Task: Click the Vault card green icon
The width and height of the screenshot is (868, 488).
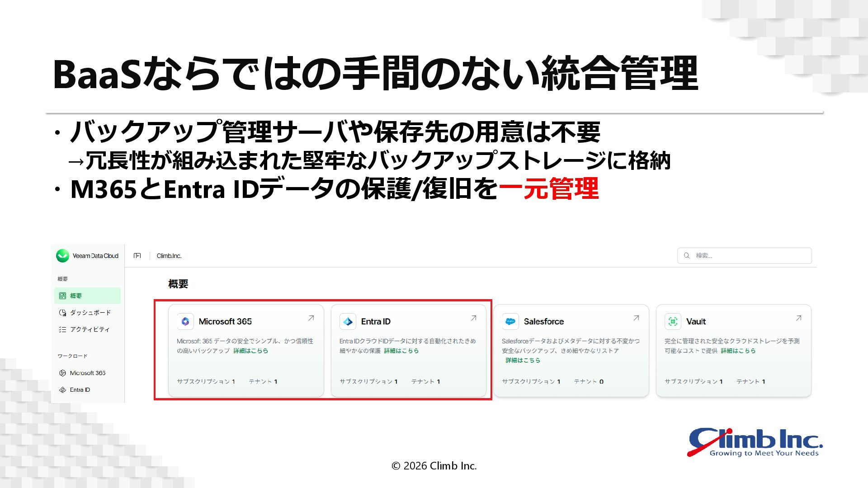Action: click(x=673, y=321)
